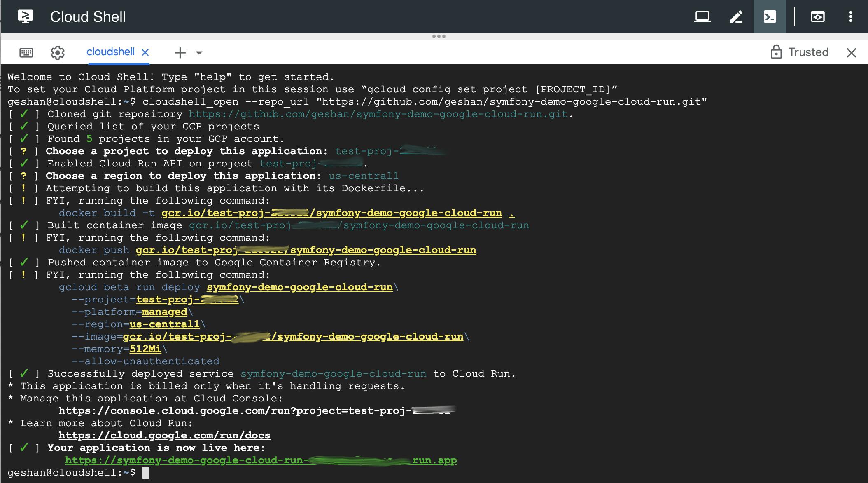868x483 pixels.
Task: Launch the code editor pencil icon
Action: click(x=736, y=17)
